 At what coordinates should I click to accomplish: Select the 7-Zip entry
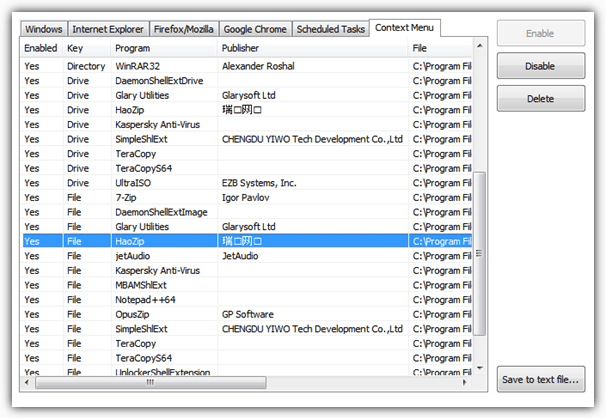click(x=247, y=197)
